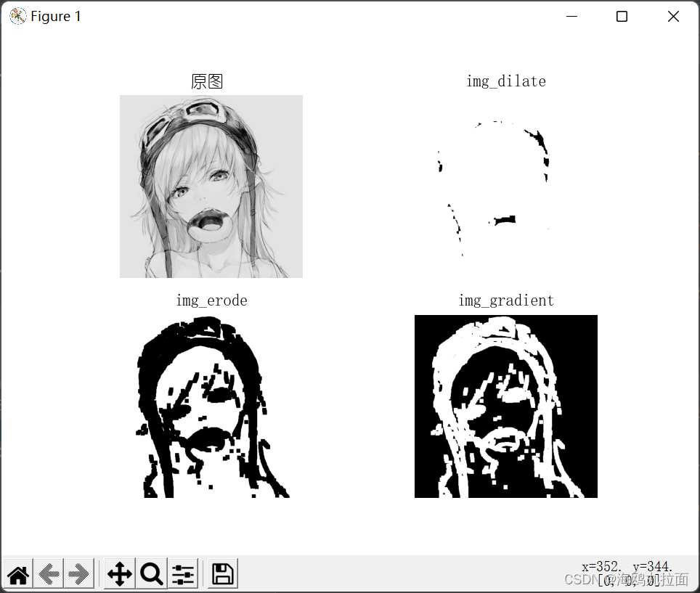Open Configure subplots sliders icon
This screenshot has height=593, width=700.
[x=183, y=574]
